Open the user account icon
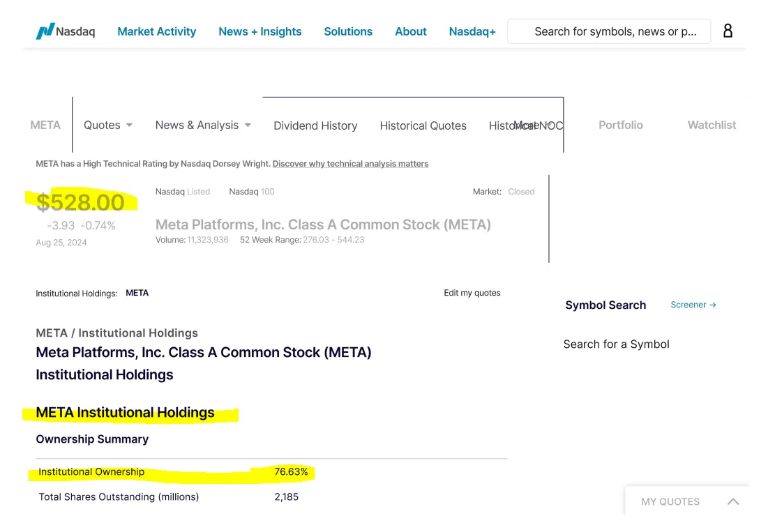The image size is (775, 532). click(x=728, y=31)
